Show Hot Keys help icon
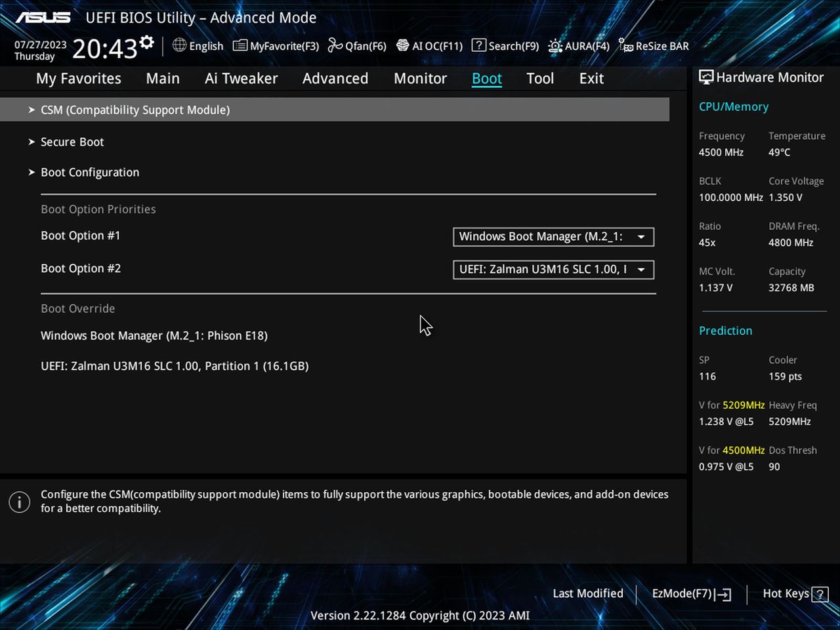This screenshot has height=630, width=840. (820, 594)
